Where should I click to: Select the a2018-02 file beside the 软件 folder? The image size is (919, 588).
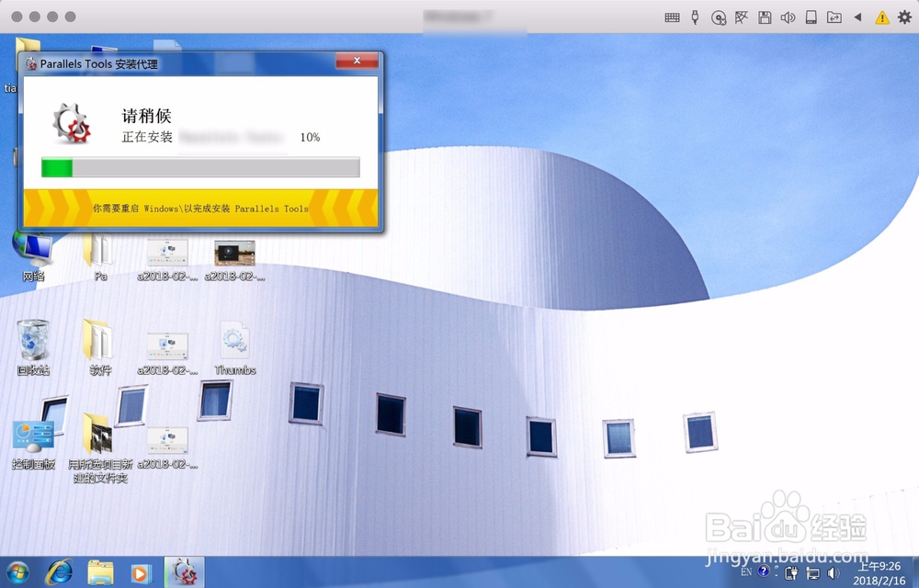pos(167,353)
